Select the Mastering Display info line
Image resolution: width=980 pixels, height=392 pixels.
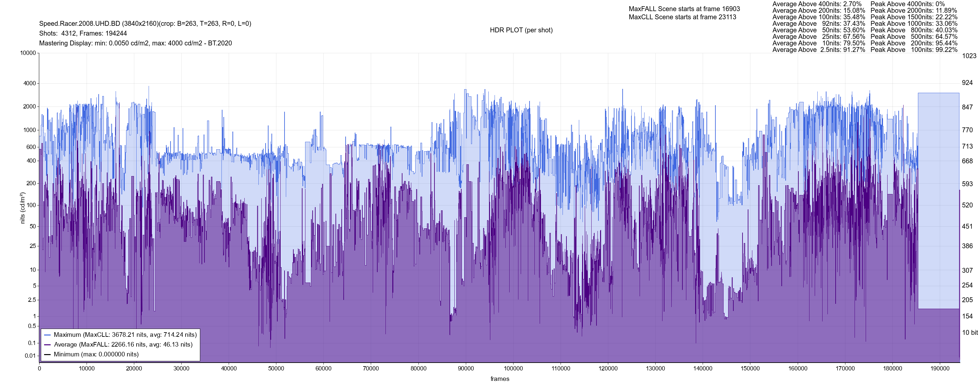coord(136,43)
